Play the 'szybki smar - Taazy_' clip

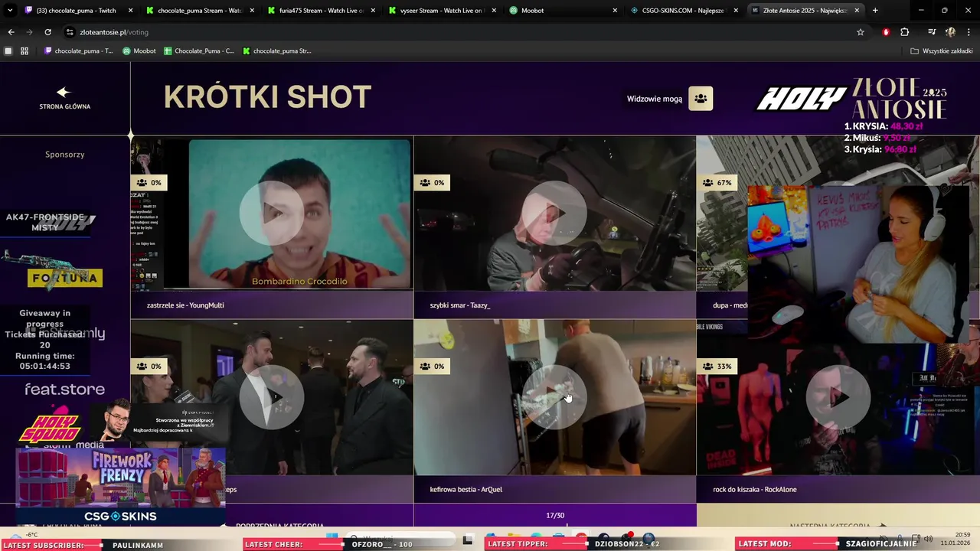click(x=554, y=214)
